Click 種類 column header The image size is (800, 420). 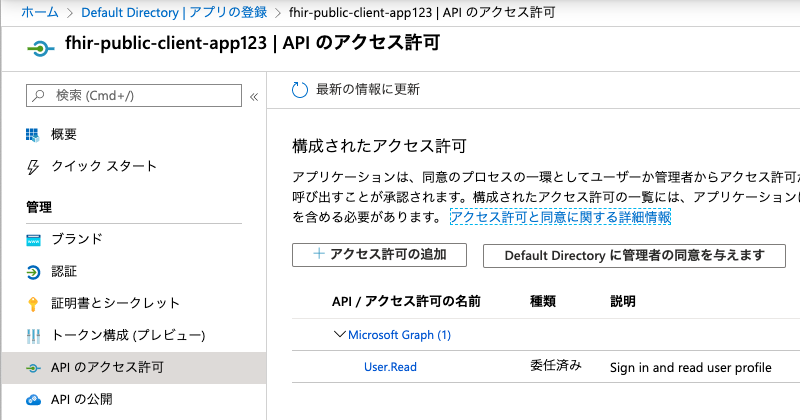(543, 301)
